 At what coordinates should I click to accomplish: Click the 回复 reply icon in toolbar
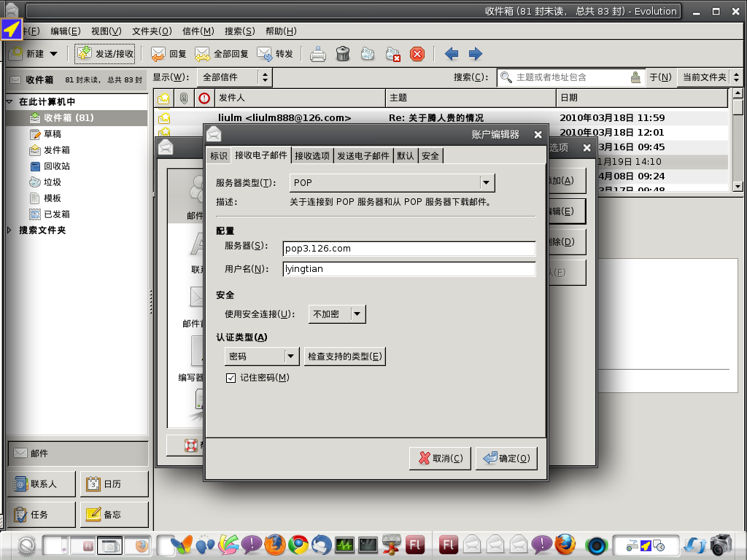pyautogui.click(x=158, y=54)
